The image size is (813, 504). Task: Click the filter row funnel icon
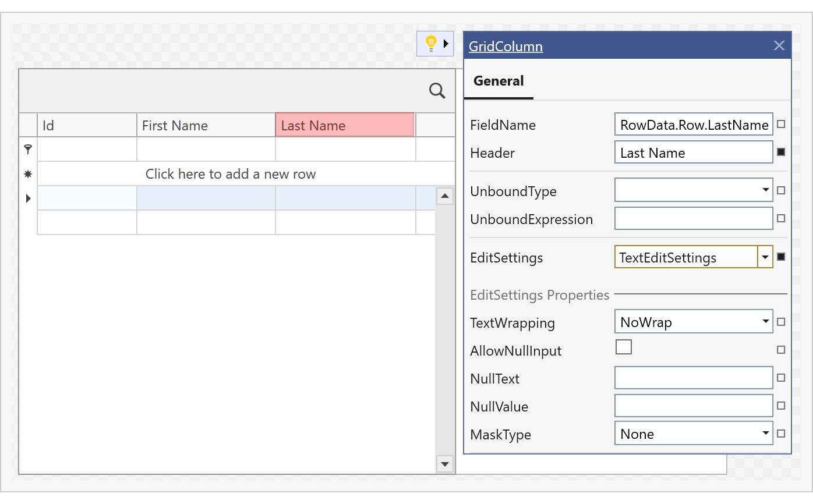click(x=28, y=150)
